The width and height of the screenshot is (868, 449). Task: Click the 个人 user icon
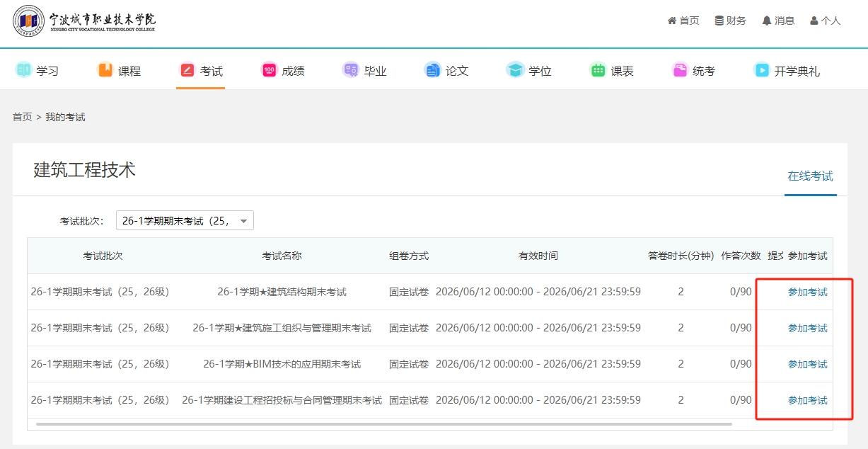click(814, 21)
